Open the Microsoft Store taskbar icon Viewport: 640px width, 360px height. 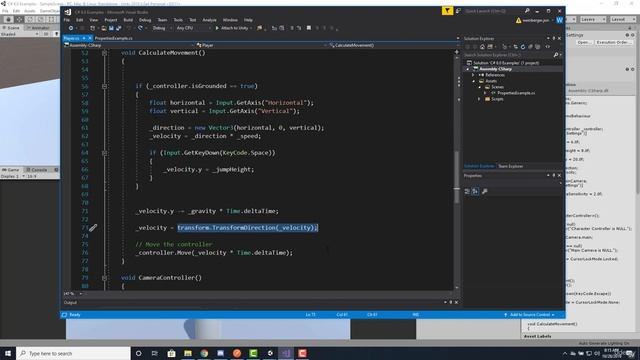[x=171, y=353]
